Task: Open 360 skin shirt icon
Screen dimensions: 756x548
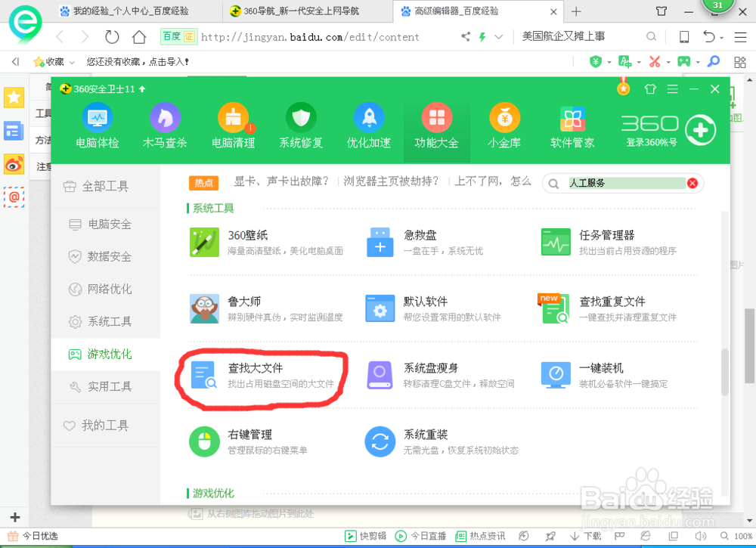Action: pos(650,89)
